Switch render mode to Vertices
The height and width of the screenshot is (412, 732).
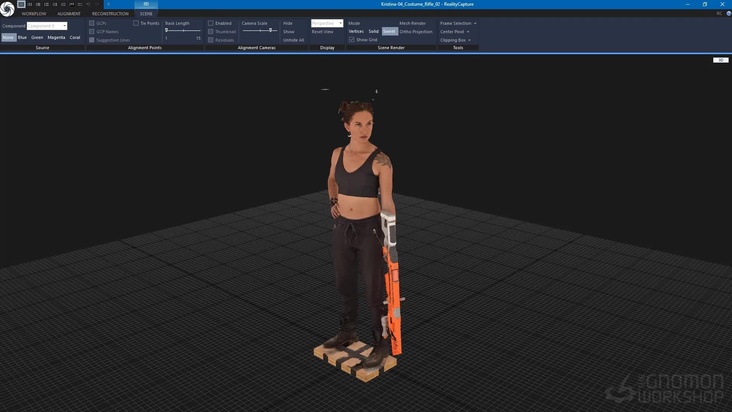(356, 31)
